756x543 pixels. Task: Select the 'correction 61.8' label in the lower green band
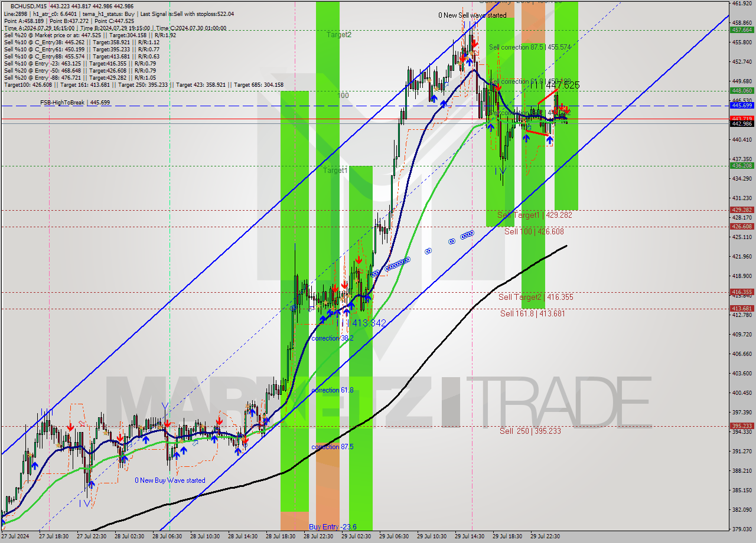[332, 390]
